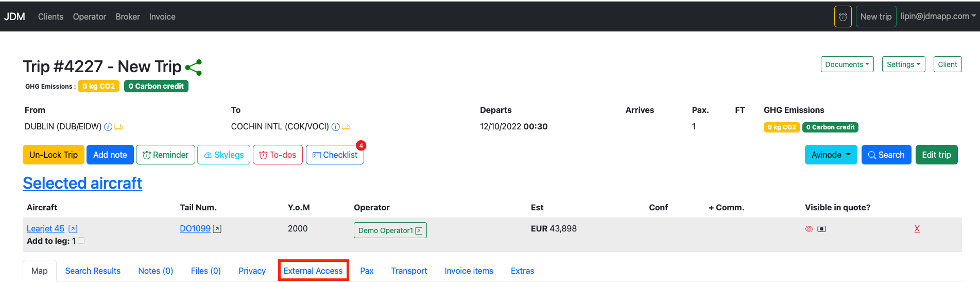980x282 pixels.
Task: Click info icon next to COCHIN INTL
Action: tap(336, 127)
